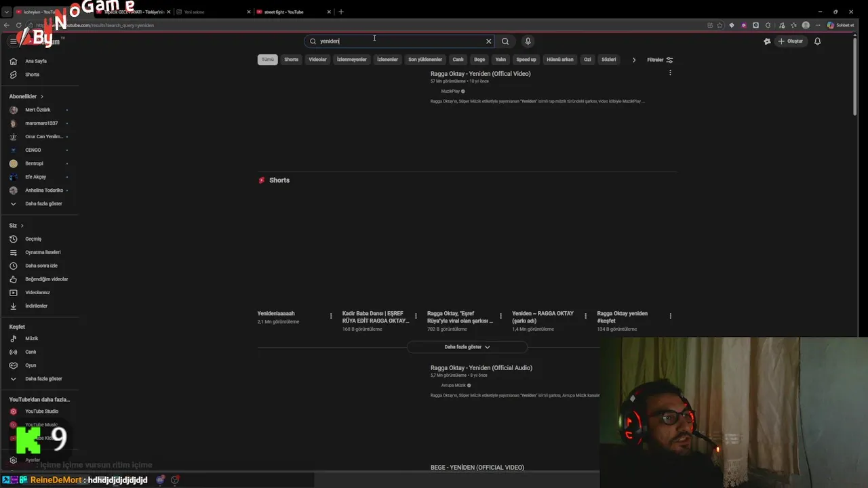Screen dimensions: 868x488
Task: Clear the search box text
Action: (488, 41)
